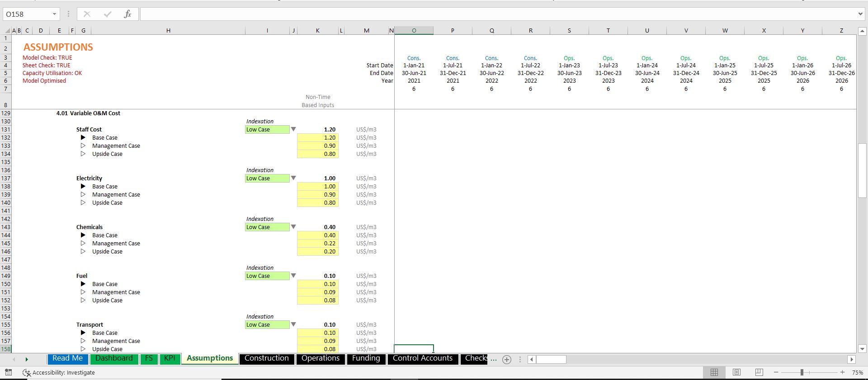Open Staff Cost indexation dropdown arrow

click(x=293, y=129)
